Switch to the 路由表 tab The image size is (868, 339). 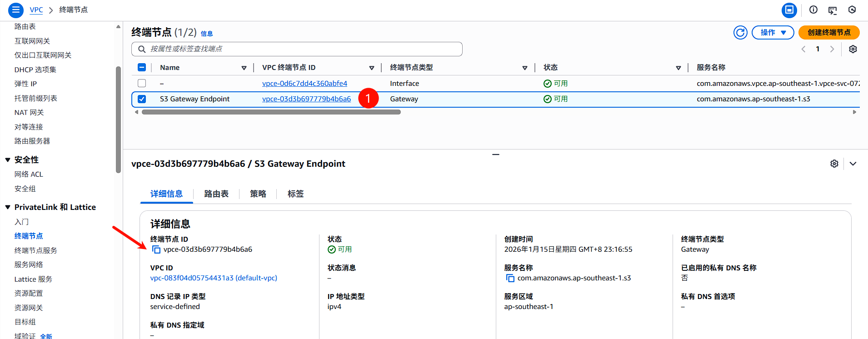216,194
